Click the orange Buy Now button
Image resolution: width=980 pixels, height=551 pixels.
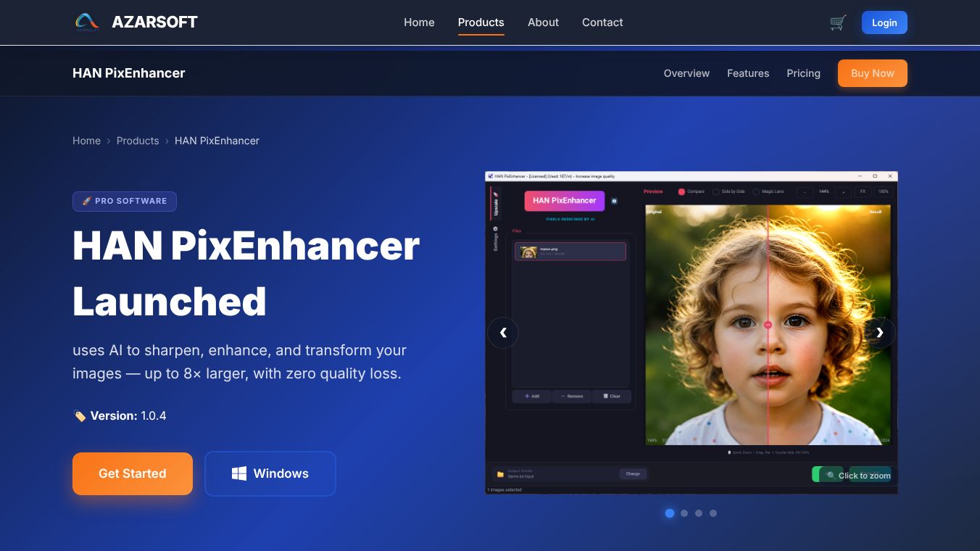873,73
